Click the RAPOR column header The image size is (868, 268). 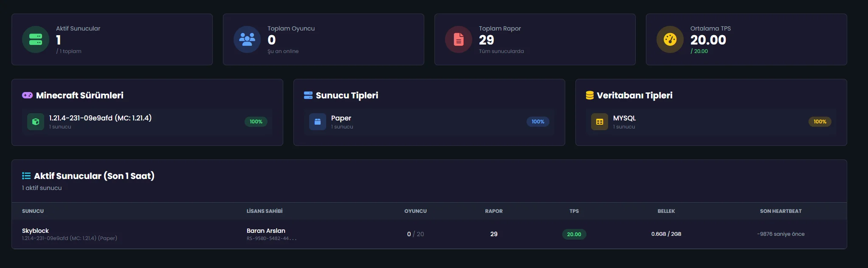coord(494,211)
